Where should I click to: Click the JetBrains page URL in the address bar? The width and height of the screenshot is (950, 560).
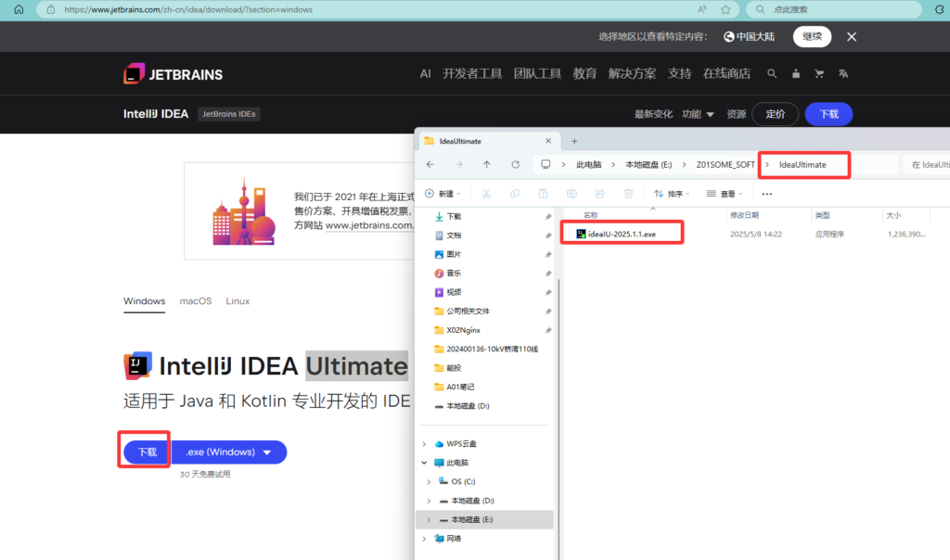pos(188,9)
